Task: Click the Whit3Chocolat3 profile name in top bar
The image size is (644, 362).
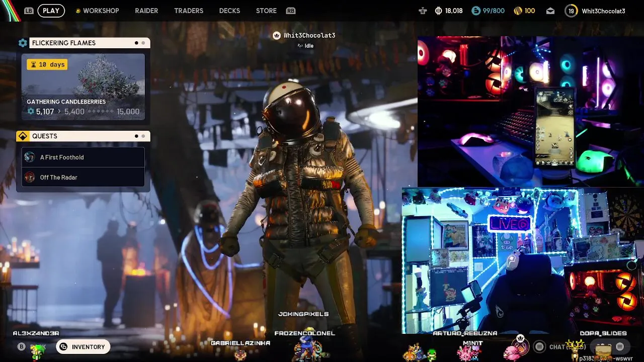Action: click(x=603, y=11)
